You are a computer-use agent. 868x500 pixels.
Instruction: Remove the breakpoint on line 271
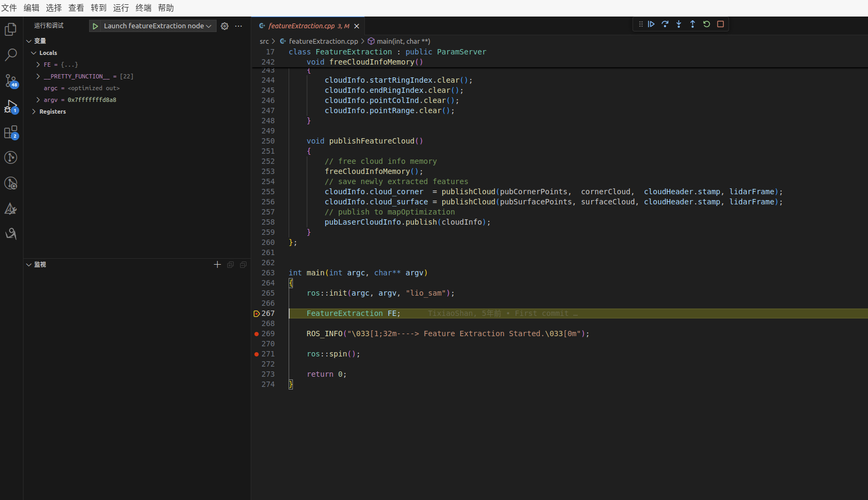point(257,354)
